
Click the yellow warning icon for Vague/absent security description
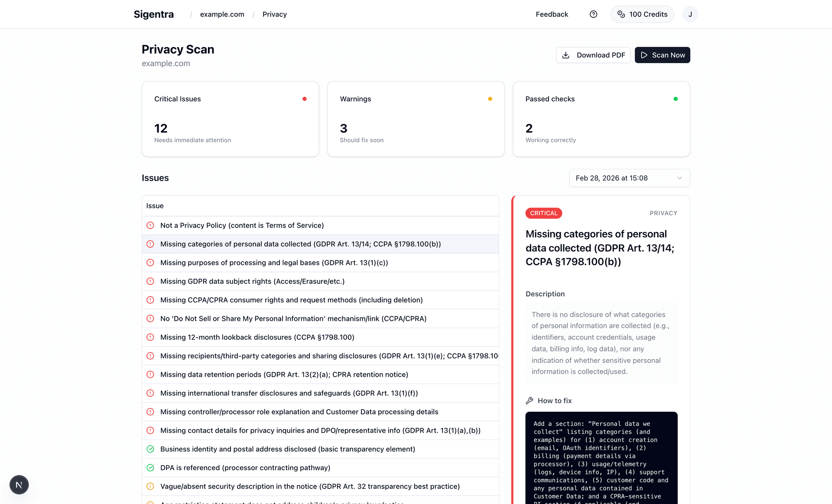coord(150,486)
